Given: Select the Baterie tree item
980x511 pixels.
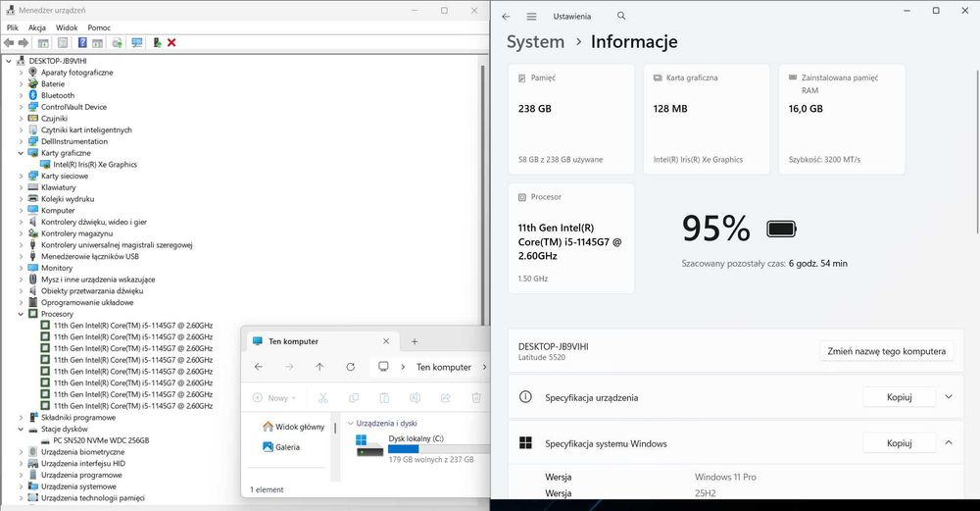Looking at the screenshot, I should point(53,83).
